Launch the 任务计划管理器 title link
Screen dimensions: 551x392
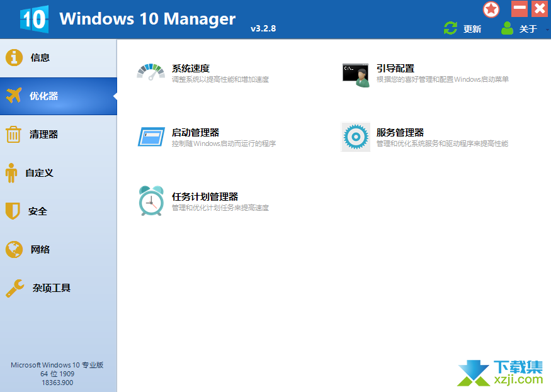tap(205, 197)
